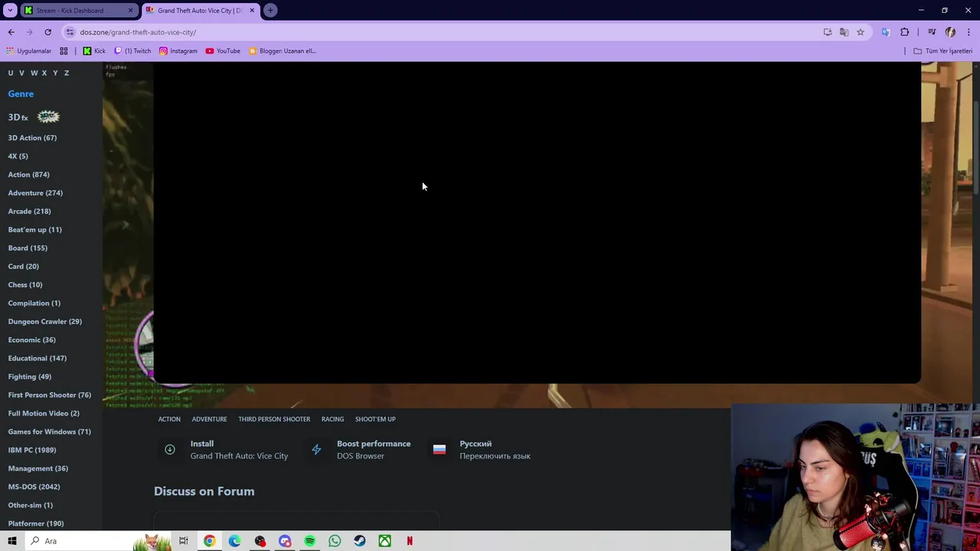Viewport: 980px width, 551px height.
Task: Open the tab groups grid icon
Action: pyautogui.click(x=64, y=51)
